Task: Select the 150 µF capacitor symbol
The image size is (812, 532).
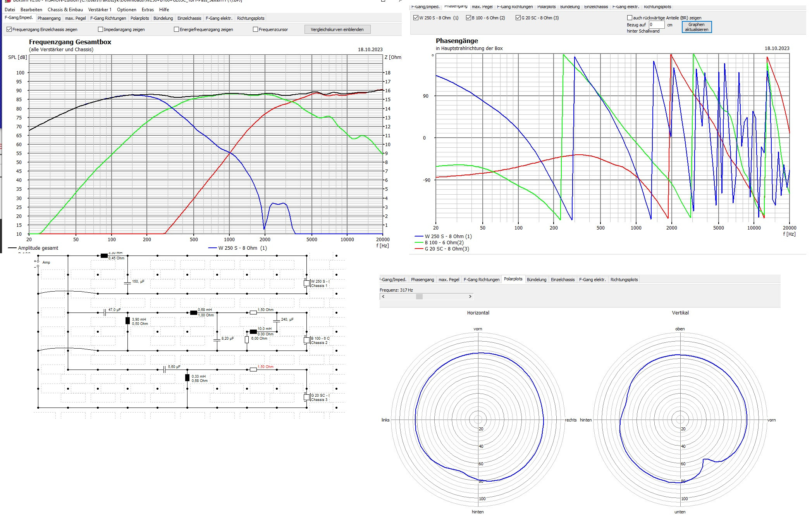Action: point(127,283)
